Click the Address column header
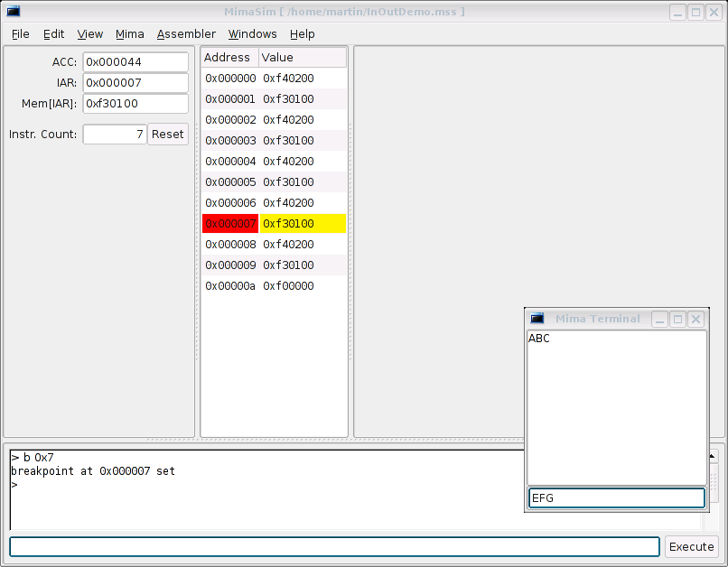Image resolution: width=728 pixels, height=567 pixels. coord(229,57)
